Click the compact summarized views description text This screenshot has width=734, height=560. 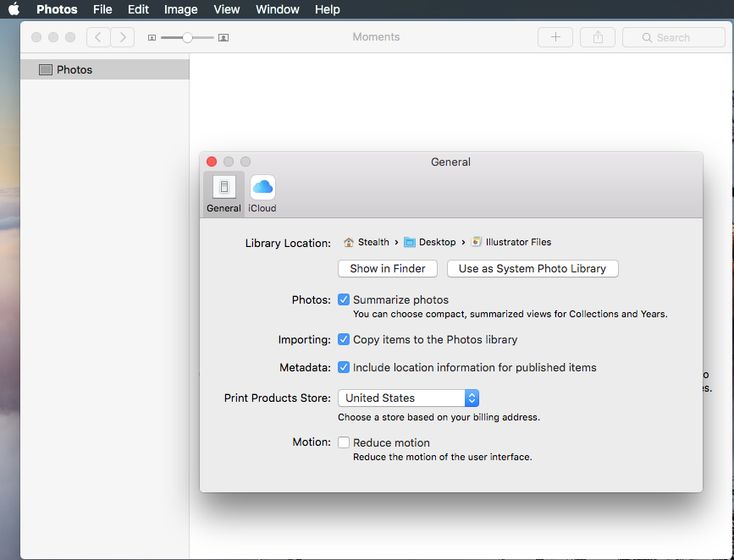[510, 314]
